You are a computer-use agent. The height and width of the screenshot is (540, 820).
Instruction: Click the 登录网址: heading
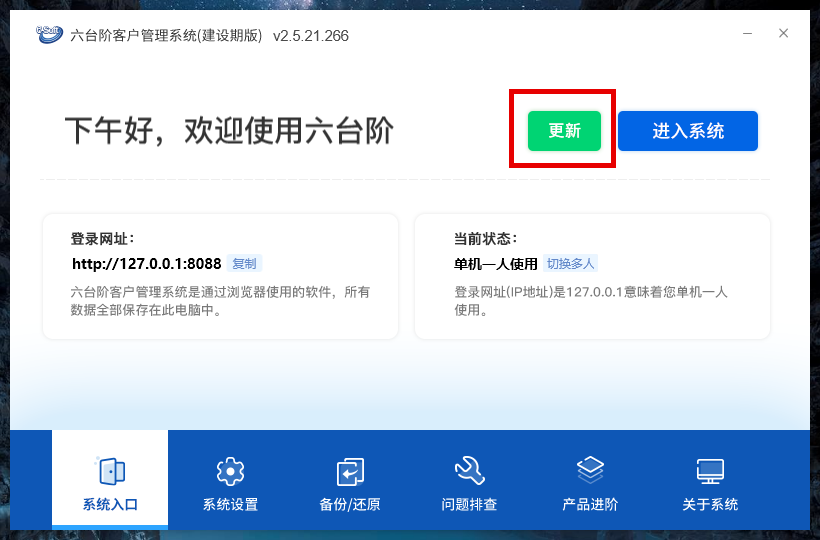(102, 239)
